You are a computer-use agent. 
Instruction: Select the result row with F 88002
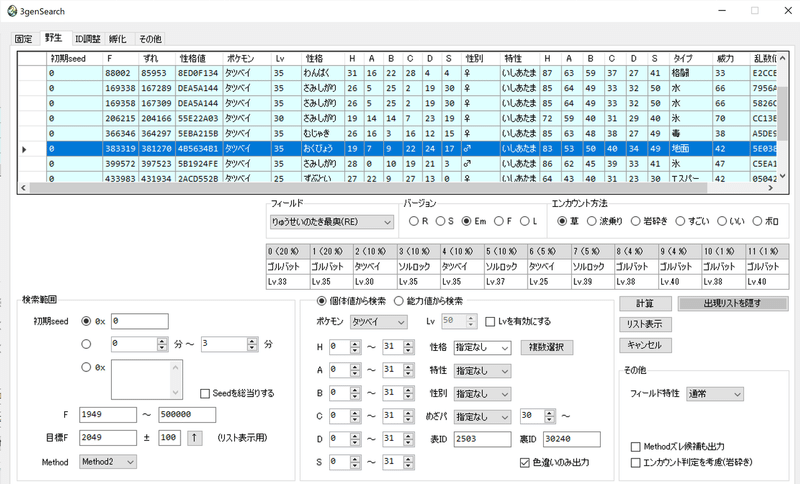point(398,73)
